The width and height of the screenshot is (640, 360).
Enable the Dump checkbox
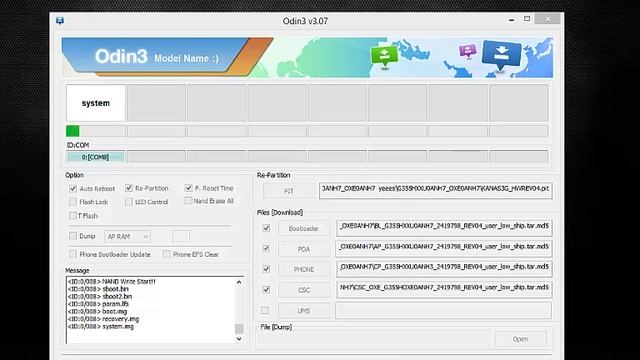point(73,236)
